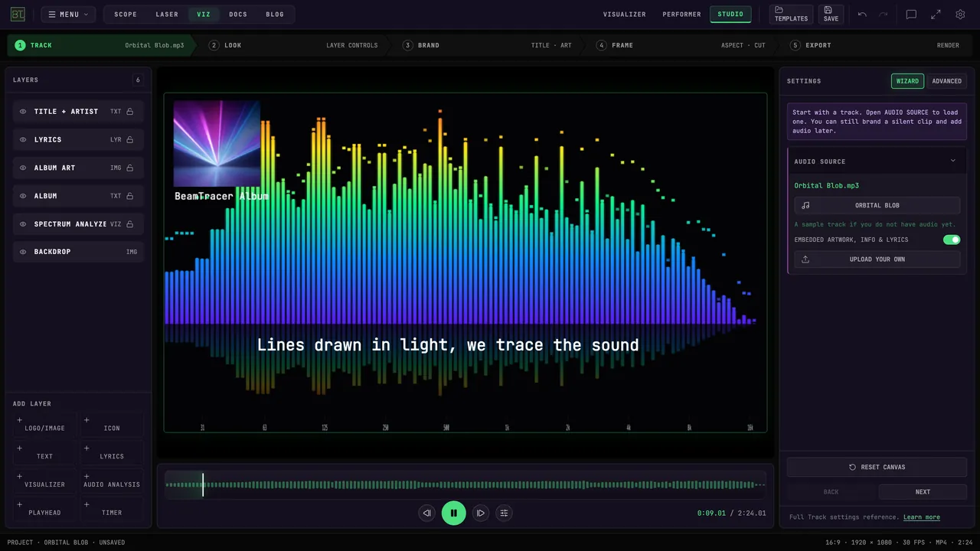
Task: Open the playback mixer settings icon
Action: click(x=504, y=513)
